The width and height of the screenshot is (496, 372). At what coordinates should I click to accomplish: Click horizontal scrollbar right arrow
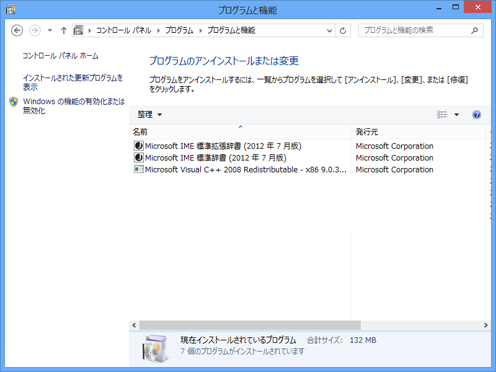pos(486,325)
